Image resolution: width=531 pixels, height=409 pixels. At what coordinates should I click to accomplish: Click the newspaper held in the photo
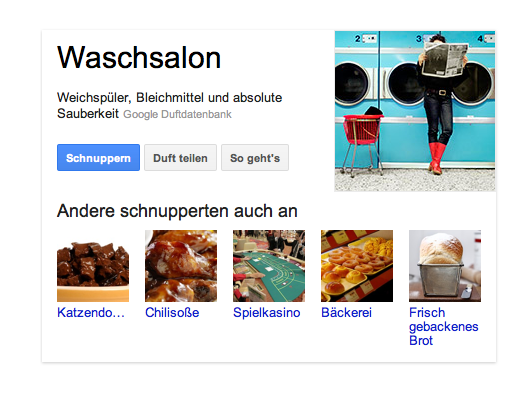pyautogui.click(x=445, y=59)
